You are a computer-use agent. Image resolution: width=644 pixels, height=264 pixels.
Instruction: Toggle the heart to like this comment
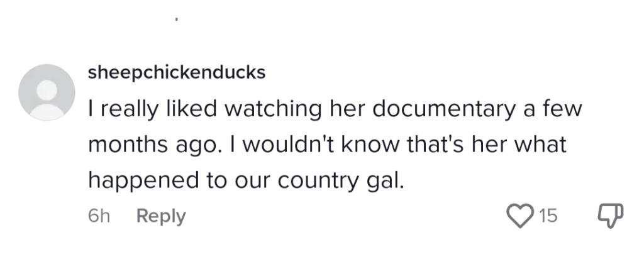[519, 216]
